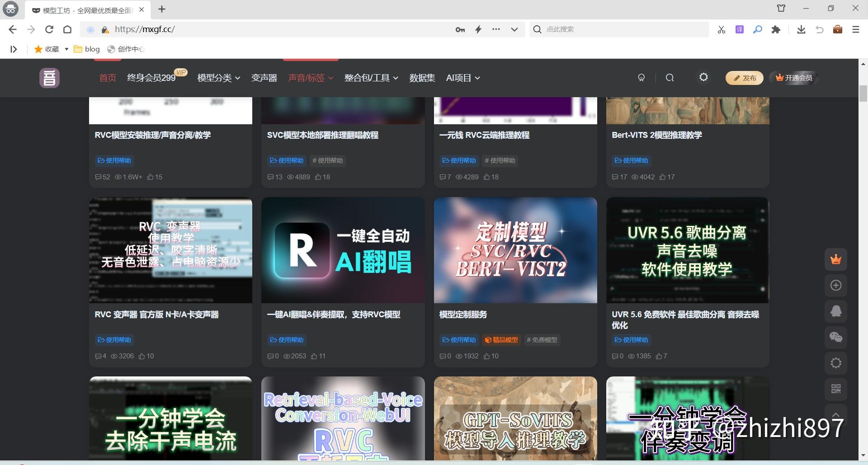Click the plus sign icon in right sidebar
Image resolution: width=868 pixels, height=465 pixels.
(x=835, y=286)
